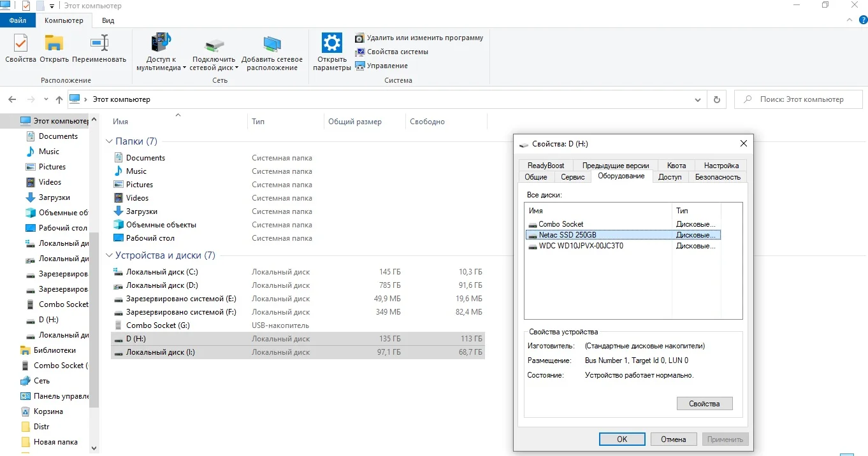The width and height of the screenshot is (868, 456).
Task: Switch to the Компьютер ribbon tab
Action: [64, 20]
